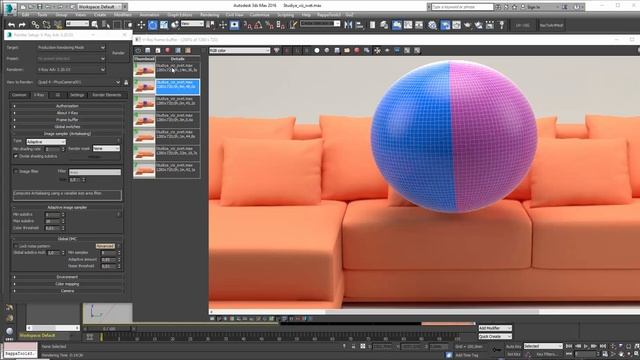Open the Curve Editor toolbar icon
Screen dimensions: 640x360
pos(408,25)
